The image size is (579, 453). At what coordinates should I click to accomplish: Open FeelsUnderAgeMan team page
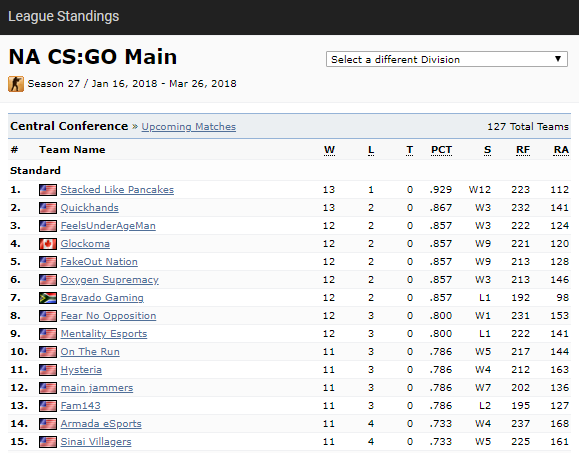click(x=108, y=226)
